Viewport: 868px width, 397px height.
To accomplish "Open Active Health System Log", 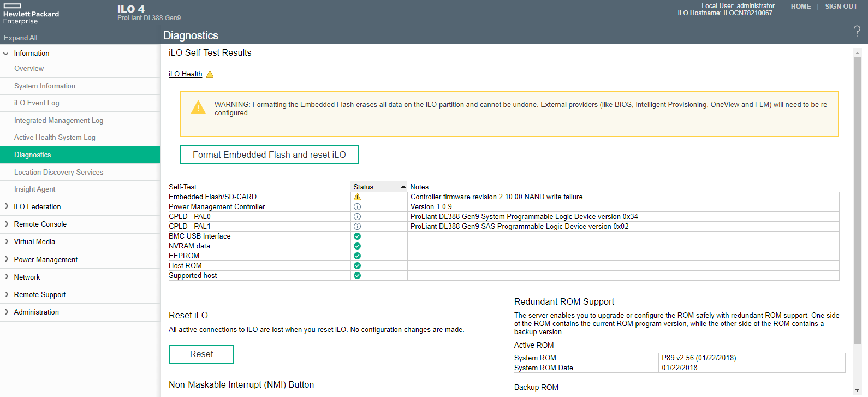I will click(55, 138).
